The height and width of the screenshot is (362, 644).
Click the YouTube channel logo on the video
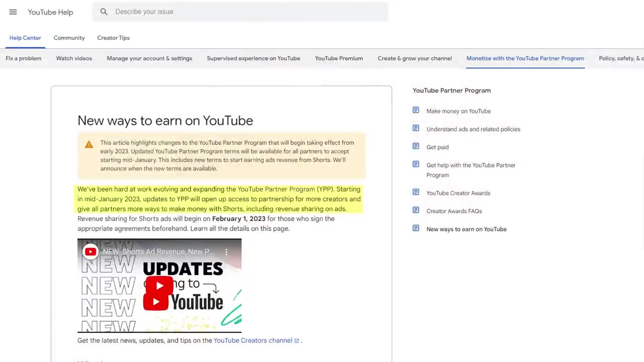click(x=91, y=252)
